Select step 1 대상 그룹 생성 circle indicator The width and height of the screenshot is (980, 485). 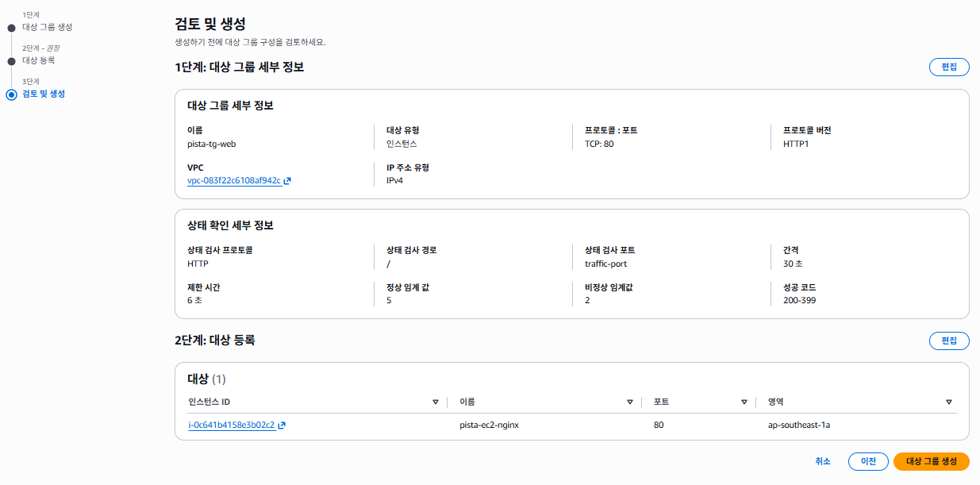[x=11, y=28]
